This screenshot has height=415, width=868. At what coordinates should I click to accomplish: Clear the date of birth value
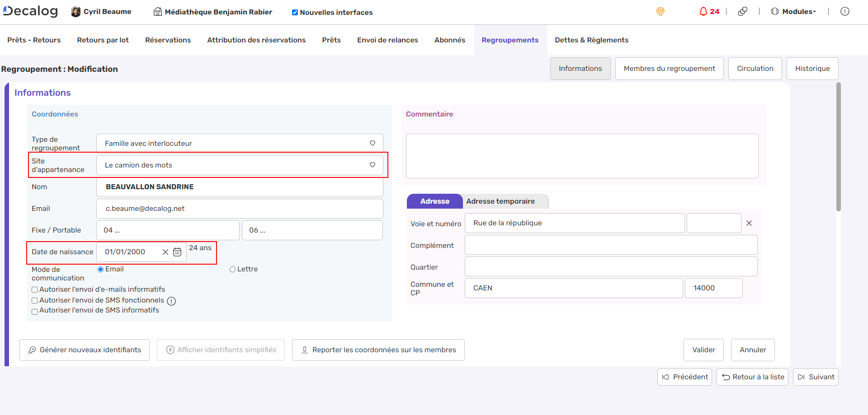pyautogui.click(x=165, y=252)
